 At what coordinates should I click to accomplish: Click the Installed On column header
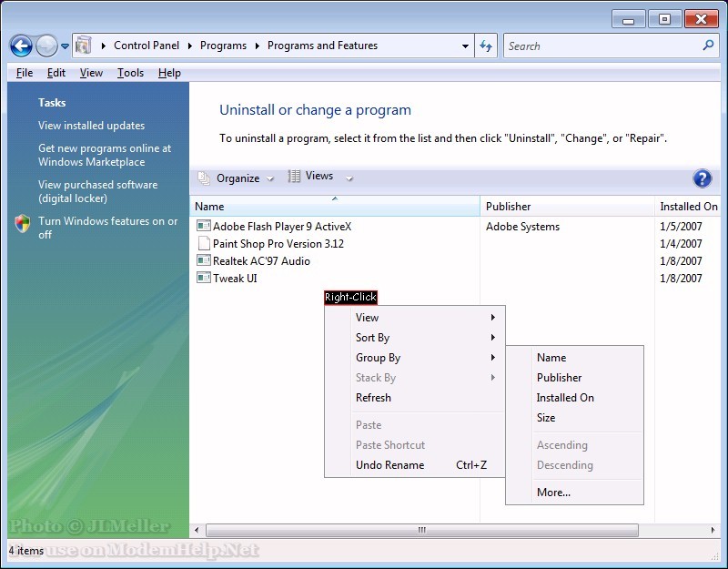click(688, 207)
